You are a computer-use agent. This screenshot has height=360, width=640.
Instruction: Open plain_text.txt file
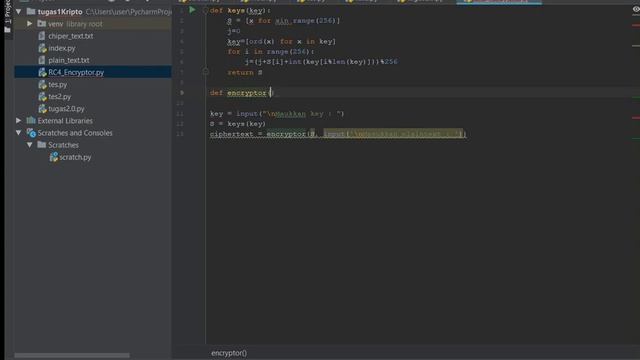click(69, 60)
